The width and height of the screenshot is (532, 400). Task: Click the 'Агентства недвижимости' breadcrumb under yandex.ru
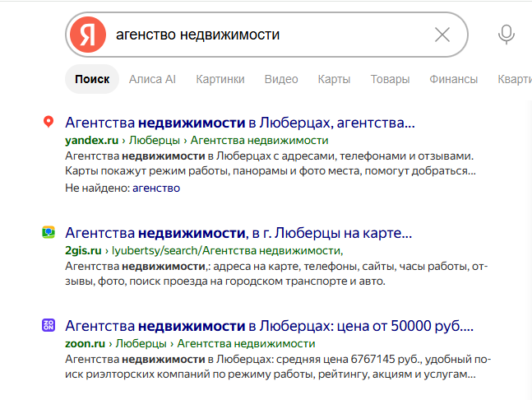pos(260,140)
